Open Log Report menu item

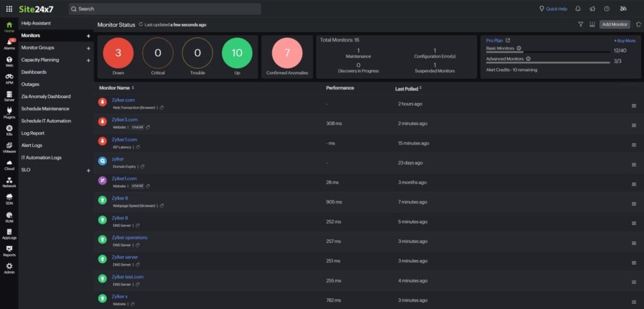coord(33,133)
